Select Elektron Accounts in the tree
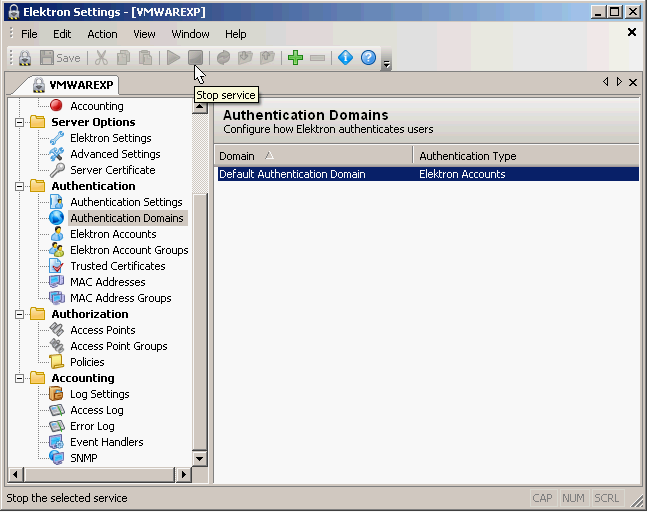Image resolution: width=647 pixels, height=512 pixels. 113,234
